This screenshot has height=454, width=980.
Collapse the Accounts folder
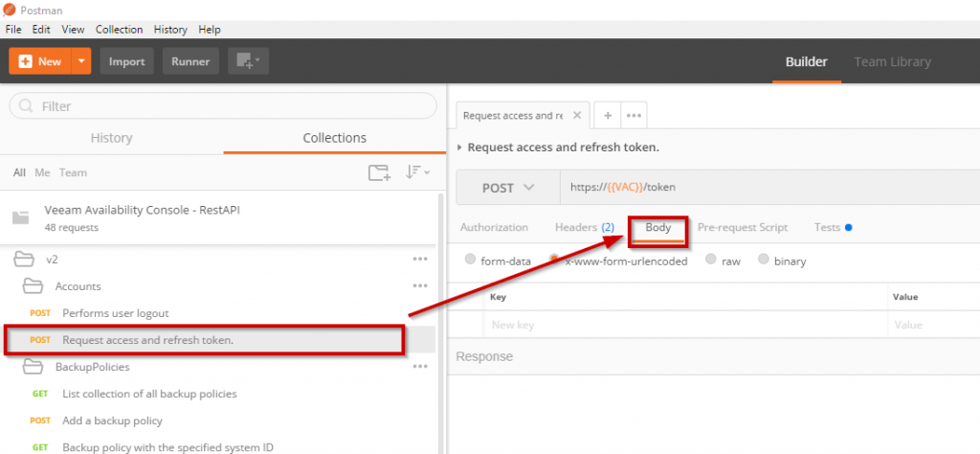point(33,285)
